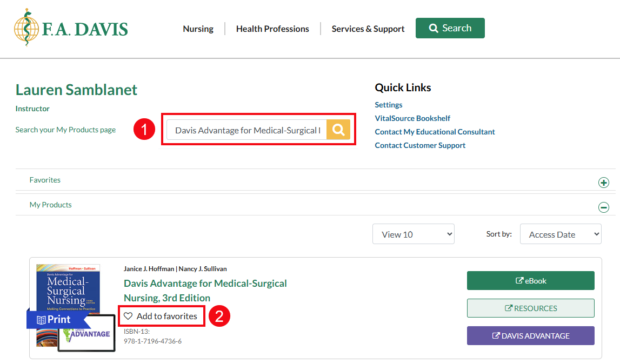Screen dimensions: 620x364
Task: Click the Quick Links heading
Action: (403, 87)
